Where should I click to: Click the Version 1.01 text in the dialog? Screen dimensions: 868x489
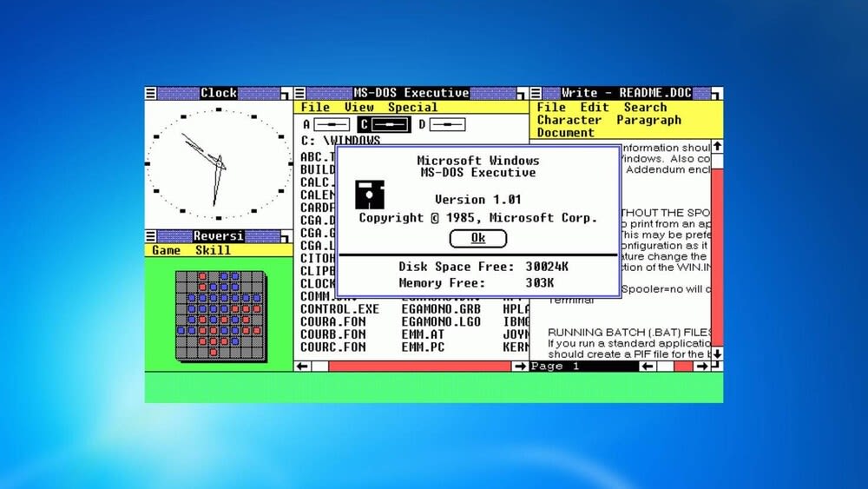coord(477,200)
